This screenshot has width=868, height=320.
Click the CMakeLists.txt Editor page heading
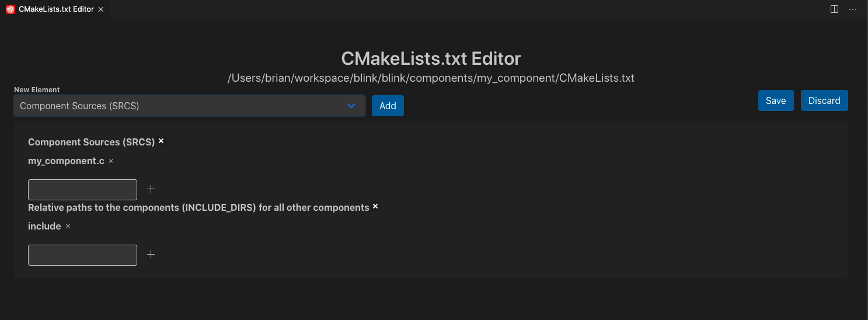coord(431,58)
